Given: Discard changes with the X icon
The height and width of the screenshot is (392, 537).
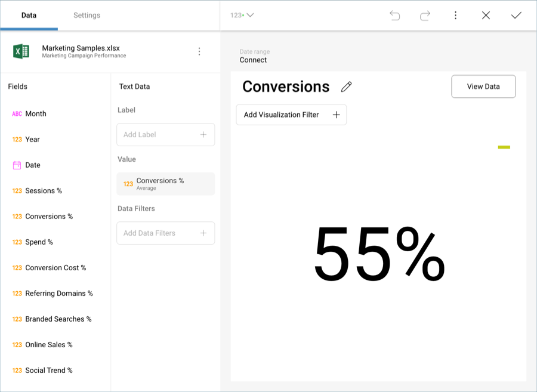Looking at the screenshot, I should click(486, 16).
